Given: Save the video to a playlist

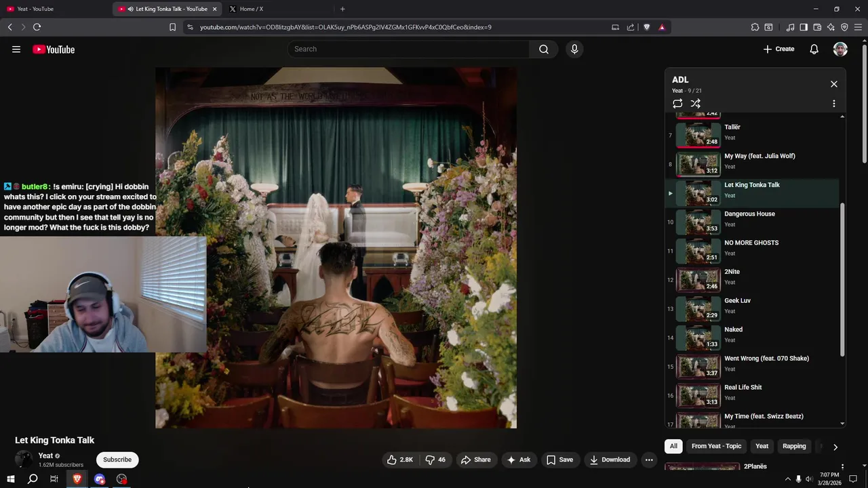Looking at the screenshot, I should coord(560,460).
